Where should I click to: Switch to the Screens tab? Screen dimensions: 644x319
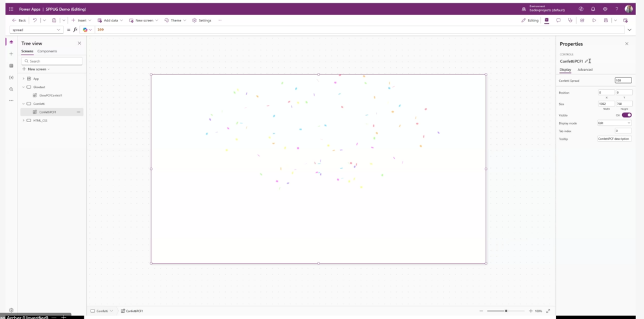pos(27,52)
